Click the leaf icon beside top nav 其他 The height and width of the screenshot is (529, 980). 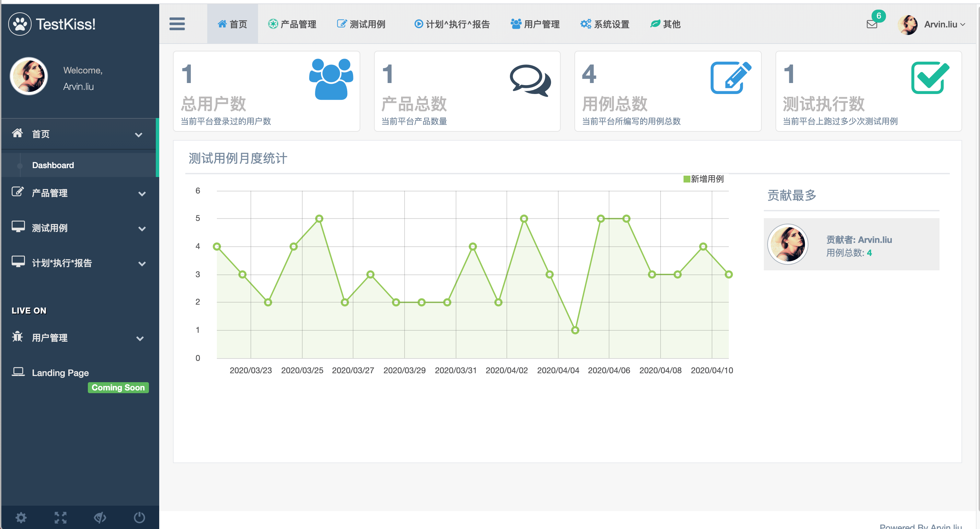click(x=655, y=24)
